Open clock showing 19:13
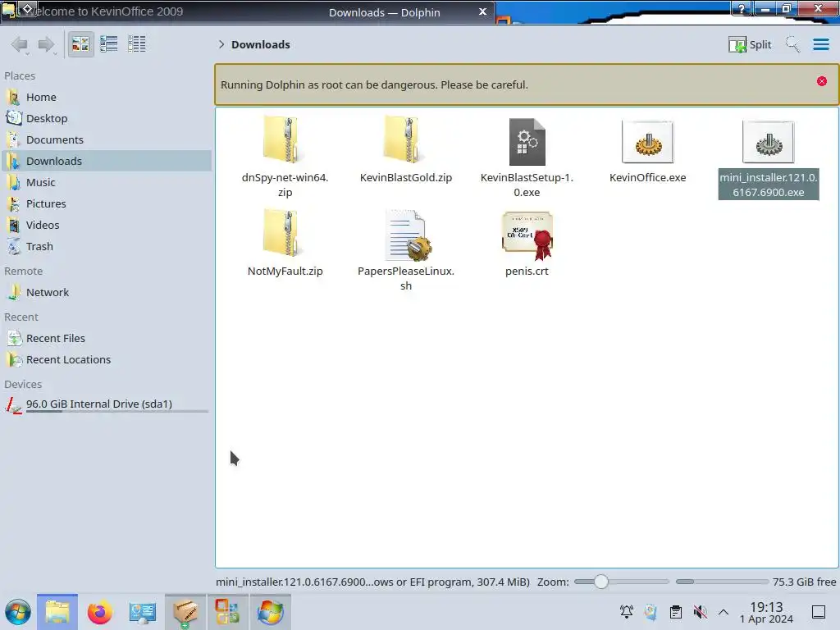This screenshot has width=840, height=630. (x=766, y=612)
